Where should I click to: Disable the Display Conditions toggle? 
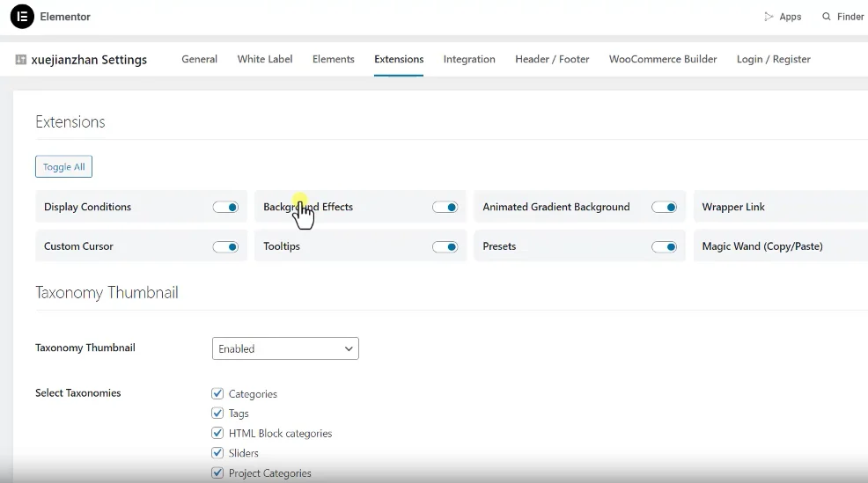226,208
